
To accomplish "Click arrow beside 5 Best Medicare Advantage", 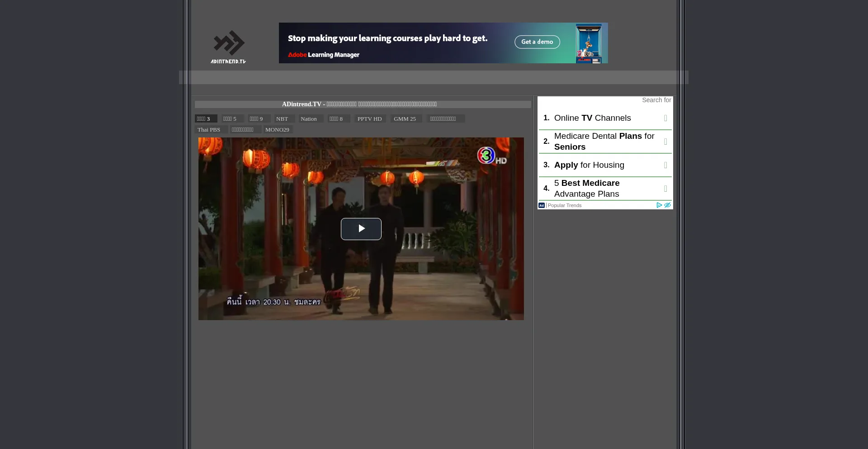I will [x=665, y=189].
